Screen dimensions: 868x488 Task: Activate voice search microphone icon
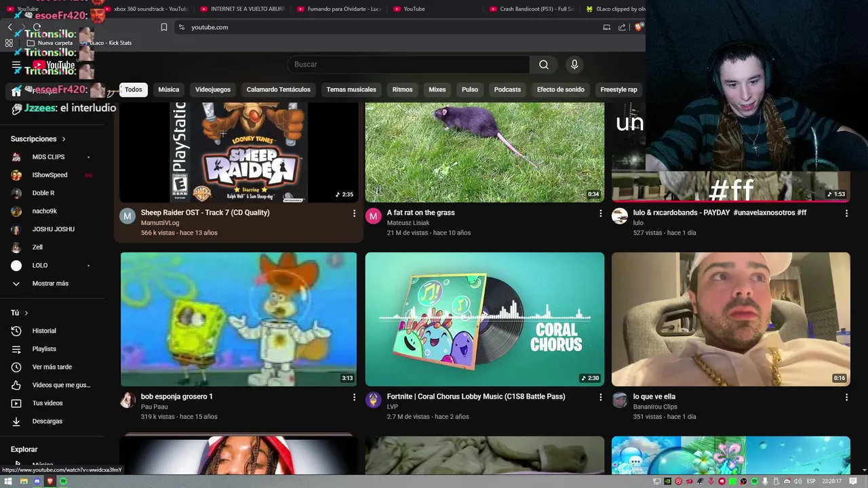coord(574,64)
